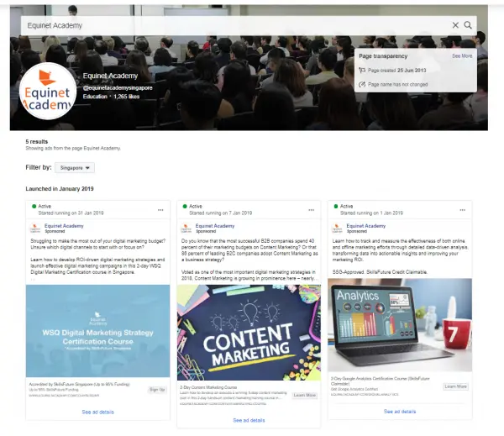Click green Active status dot on 7 Jan ad
This screenshot has width=504, height=436.
click(185, 206)
